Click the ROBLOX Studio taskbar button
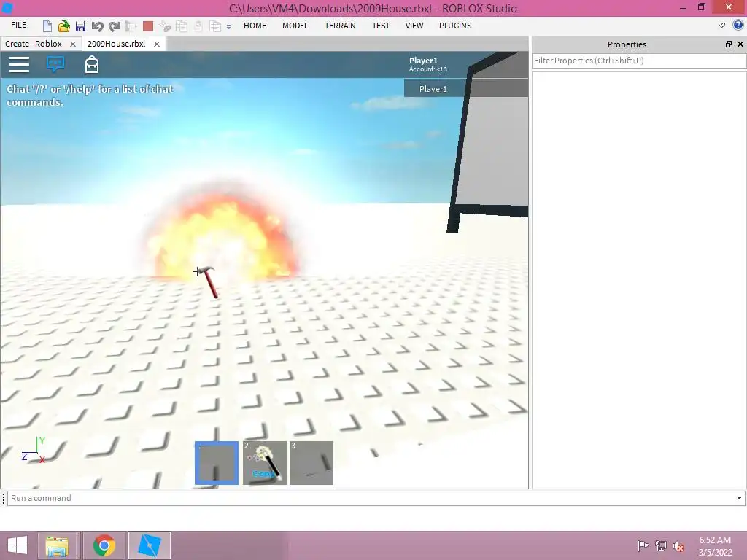Image resolution: width=747 pixels, height=560 pixels. coord(150,545)
